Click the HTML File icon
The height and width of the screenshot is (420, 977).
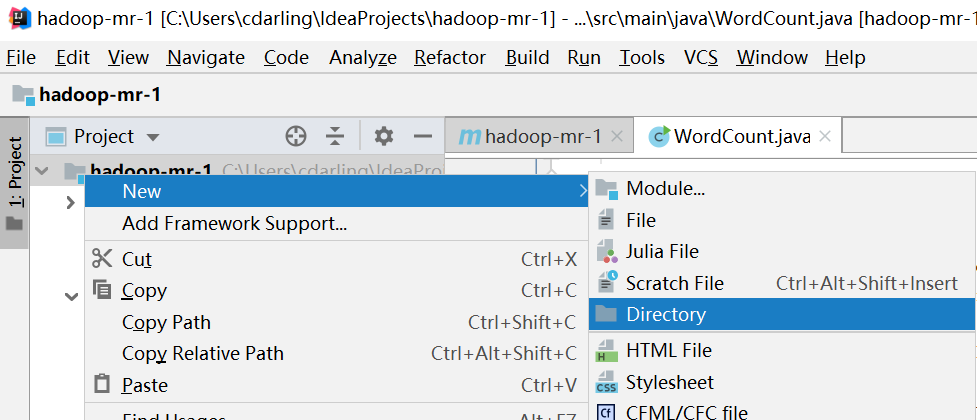606,351
